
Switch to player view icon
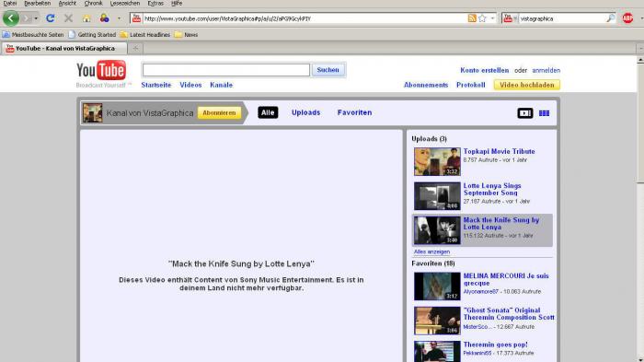[525, 112]
